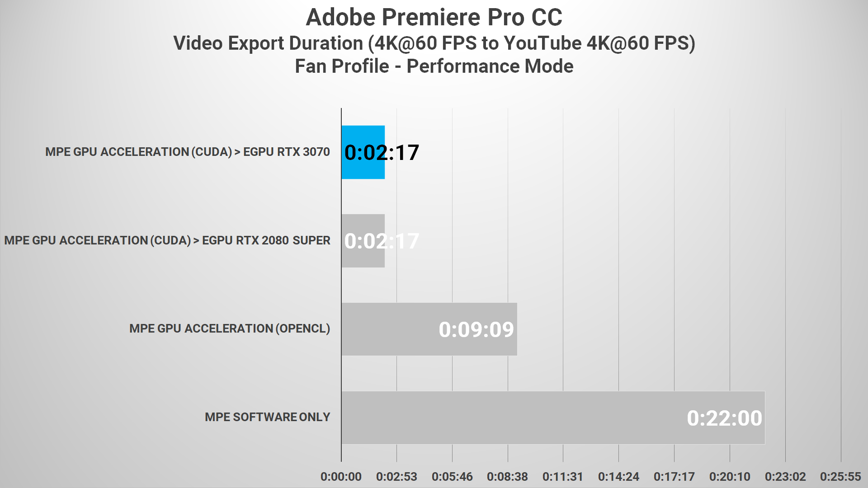Select the 0:20:10 axis tick label

pyautogui.click(x=730, y=477)
